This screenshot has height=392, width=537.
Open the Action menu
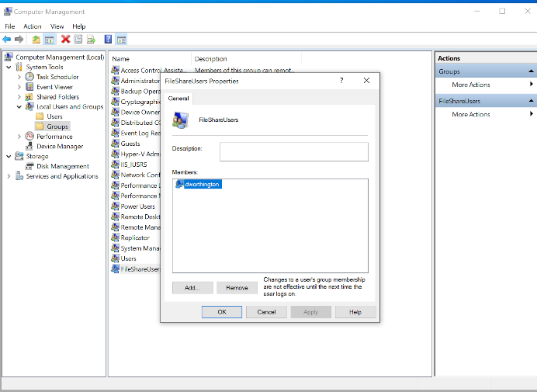[32, 26]
